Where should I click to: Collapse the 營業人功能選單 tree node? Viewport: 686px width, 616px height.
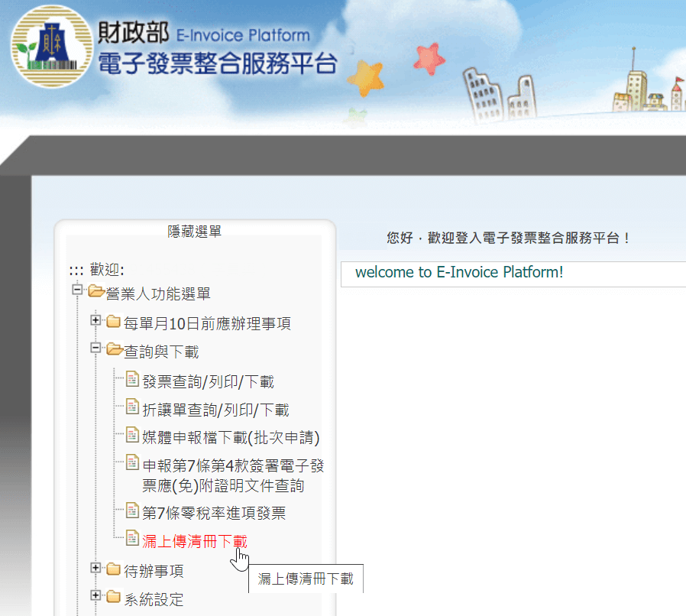click(x=77, y=290)
